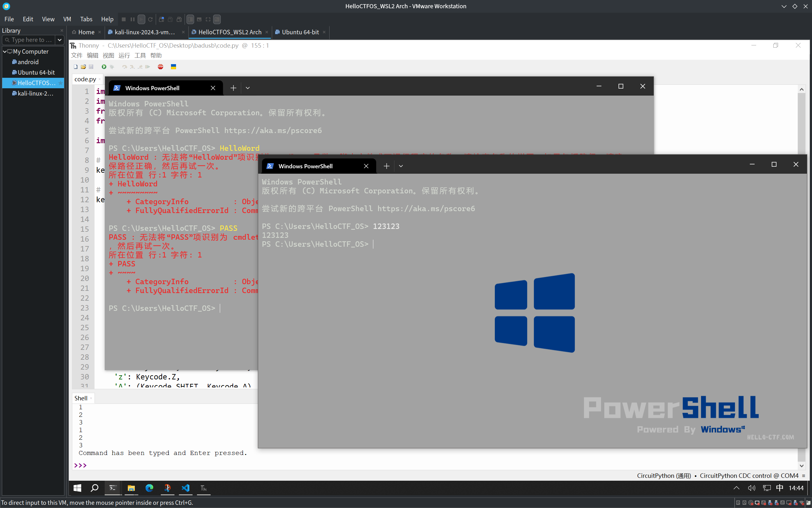
Task: Click Thonny's red Stop icon
Action: point(161,67)
